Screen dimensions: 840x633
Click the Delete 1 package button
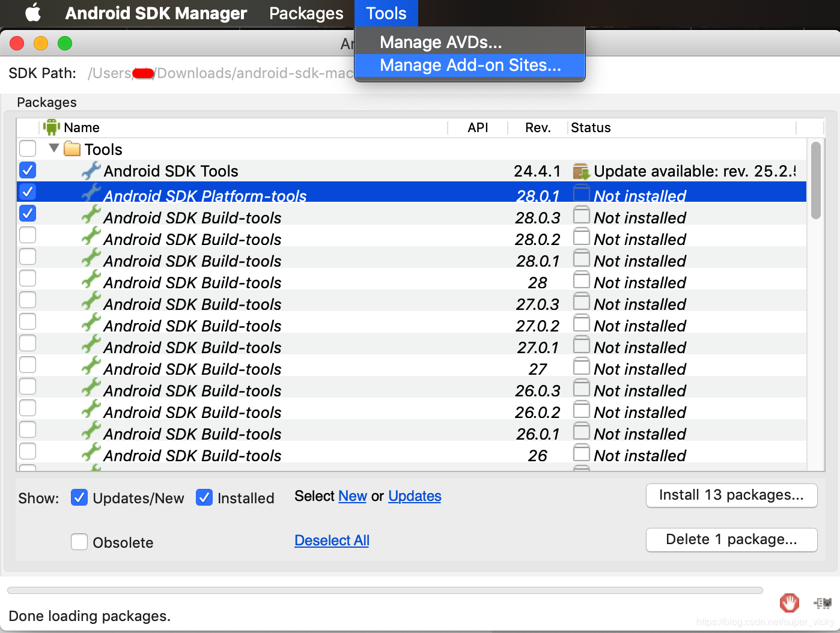pyautogui.click(x=731, y=540)
